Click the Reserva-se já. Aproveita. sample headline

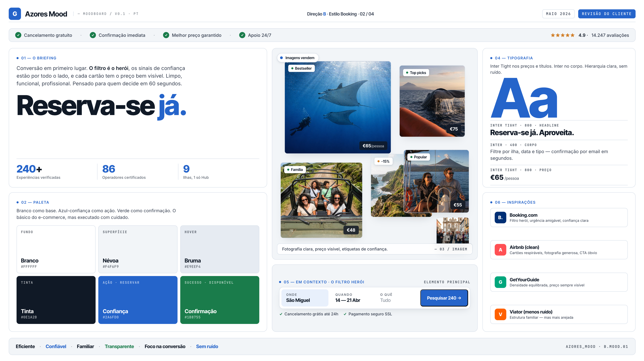pyautogui.click(x=532, y=133)
